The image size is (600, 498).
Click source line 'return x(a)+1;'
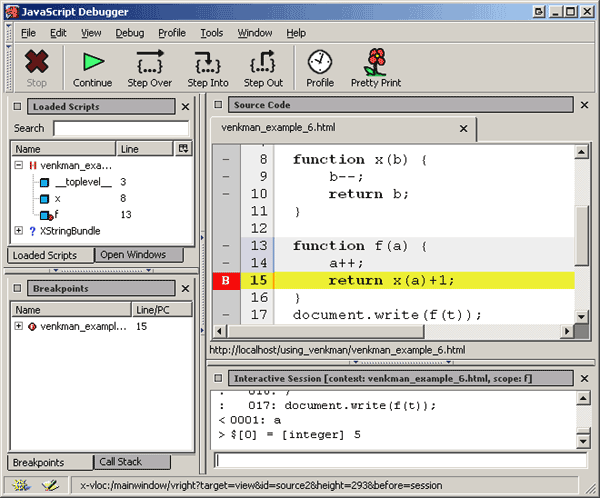[391, 281]
